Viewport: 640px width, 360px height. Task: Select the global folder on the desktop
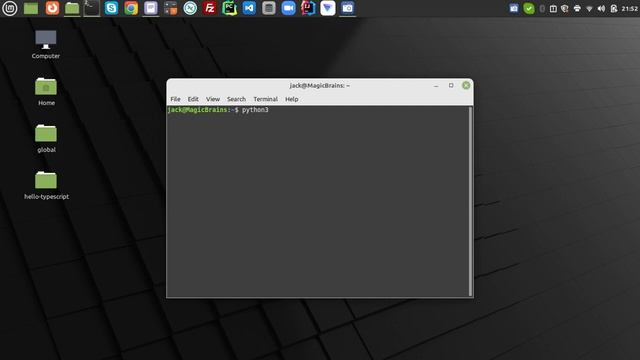tap(46, 138)
